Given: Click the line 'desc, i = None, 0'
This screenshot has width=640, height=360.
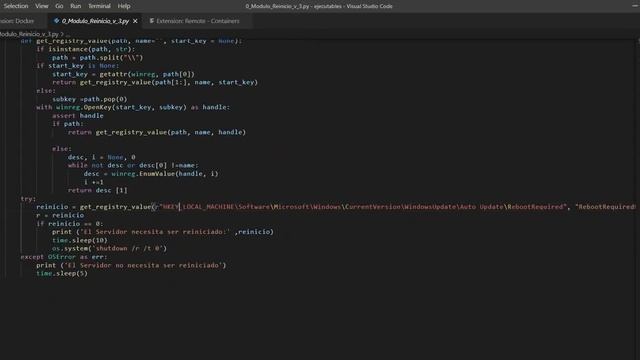Looking at the screenshot, I should pos(102,157).
